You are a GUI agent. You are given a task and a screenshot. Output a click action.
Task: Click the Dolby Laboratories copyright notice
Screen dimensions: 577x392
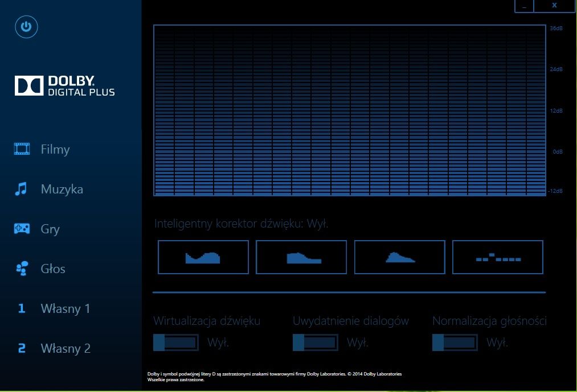click(275, 377)
